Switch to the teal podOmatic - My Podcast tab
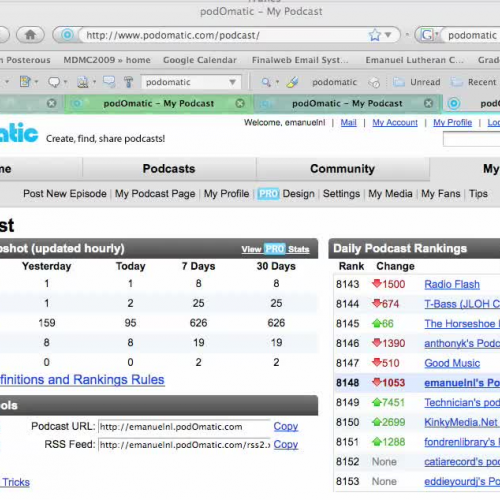 pyautogui.click(x=347, y=104)
